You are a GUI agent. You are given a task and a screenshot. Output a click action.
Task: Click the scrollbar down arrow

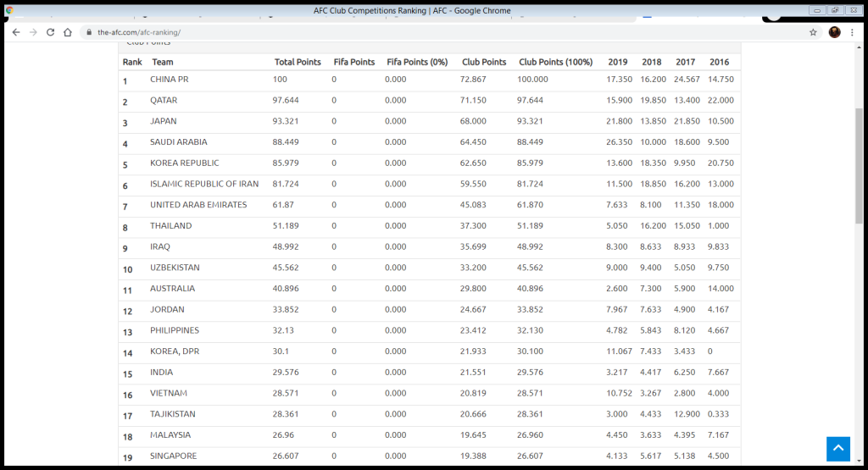[x=859, y=461]
